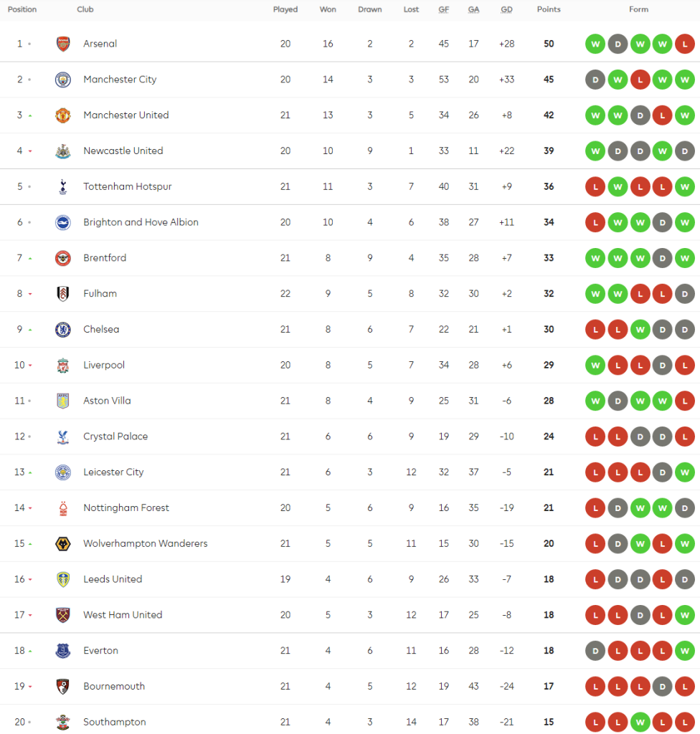Screen dimensions: 700x734
Task: Click the Form column header
Action: coord(638,9)
